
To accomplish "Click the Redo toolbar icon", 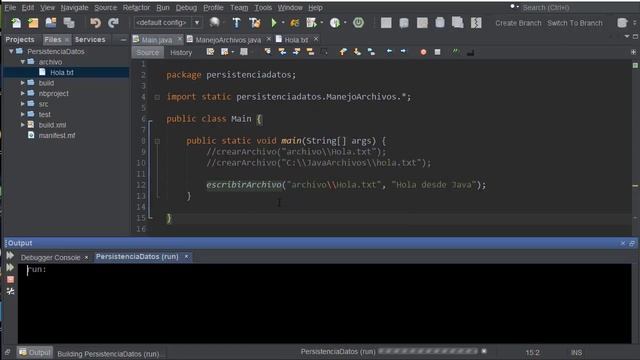I will pos(113,23).
